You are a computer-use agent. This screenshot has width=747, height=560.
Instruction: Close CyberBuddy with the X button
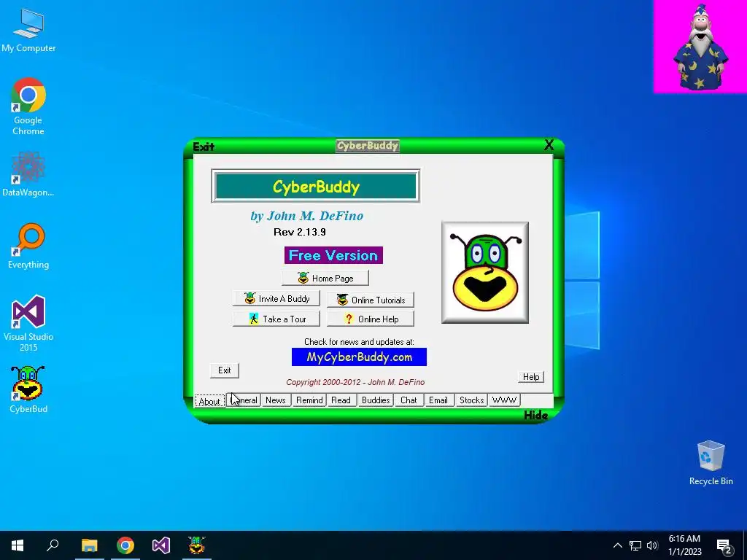pyautogui.click(x=549, y=145)
